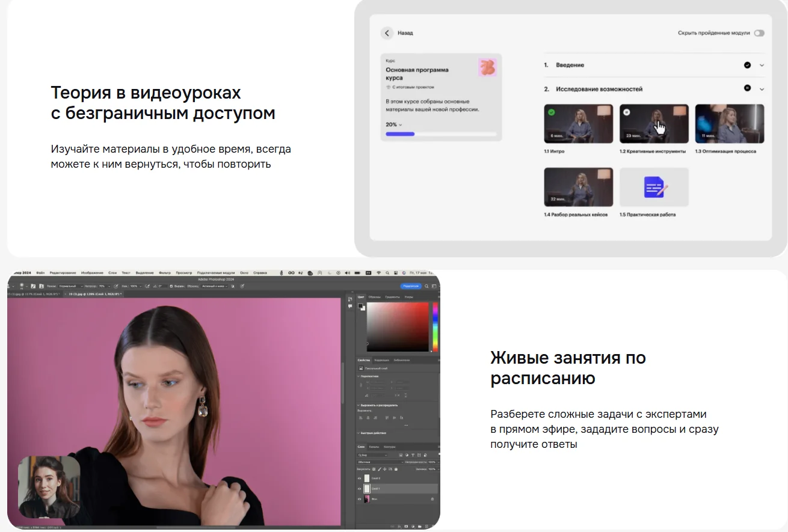Click the 'Введение' completed checkmark icon

pos(747,65)
